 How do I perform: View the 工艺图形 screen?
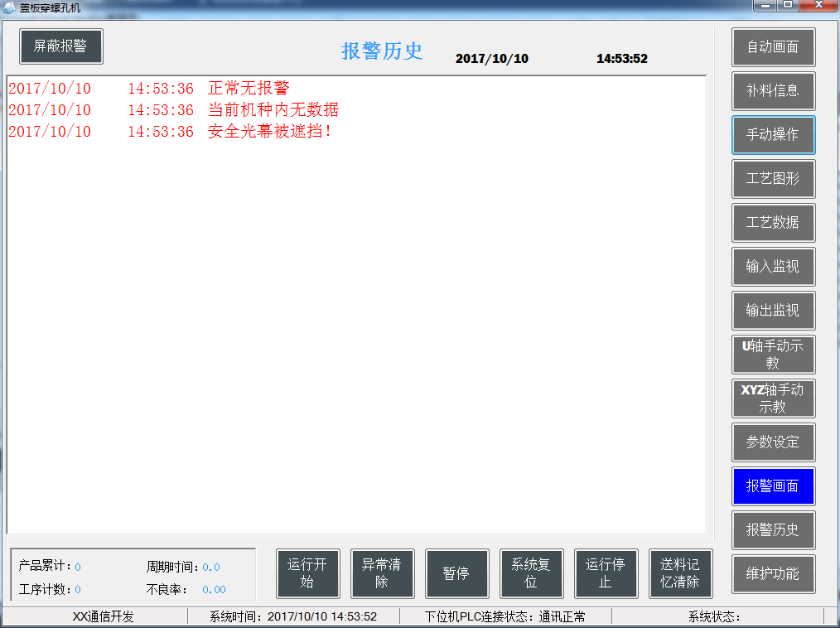click(x=773, y=179)
